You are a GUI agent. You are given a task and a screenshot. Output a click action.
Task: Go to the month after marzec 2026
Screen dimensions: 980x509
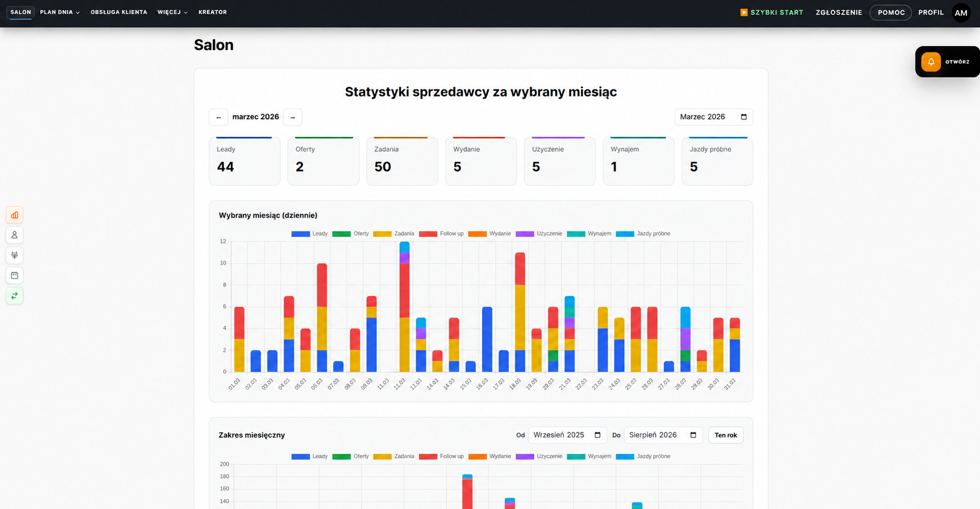pos(293,117)
